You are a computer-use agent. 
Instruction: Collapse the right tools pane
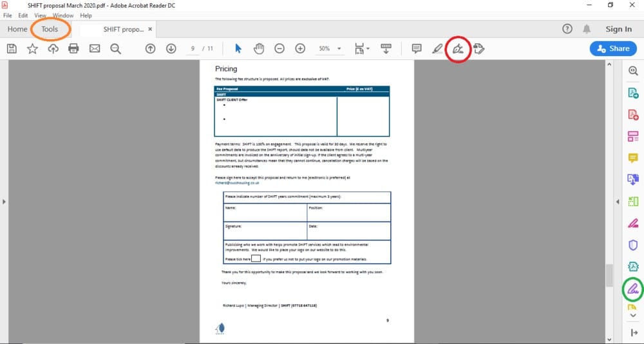[634, 332]
